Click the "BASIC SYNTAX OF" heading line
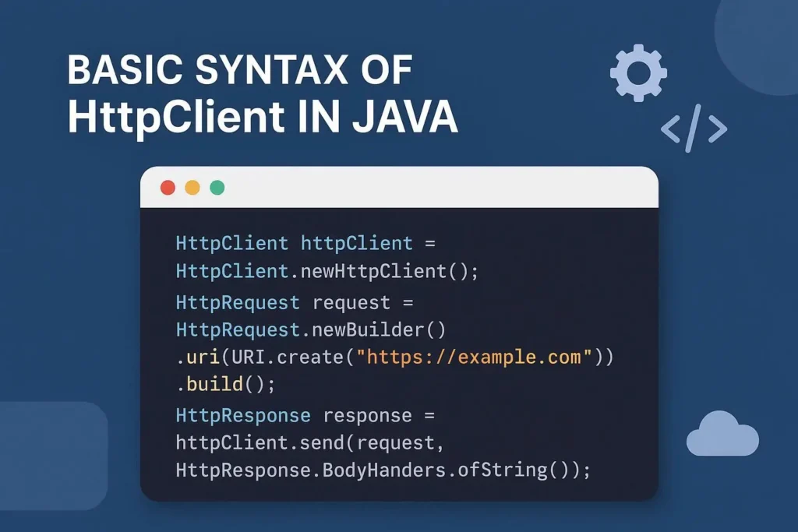This screenshot has width=798, height=532. click(239, 71)
